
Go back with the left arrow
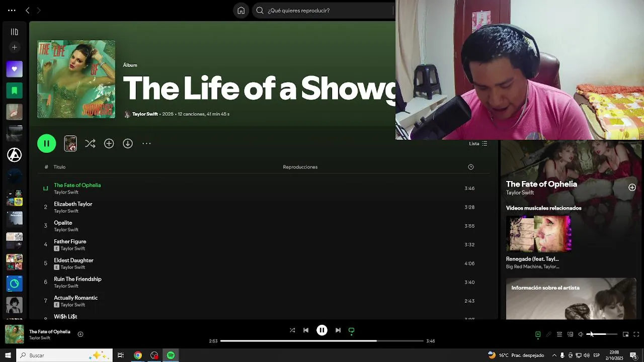click(x=28, y=10)
